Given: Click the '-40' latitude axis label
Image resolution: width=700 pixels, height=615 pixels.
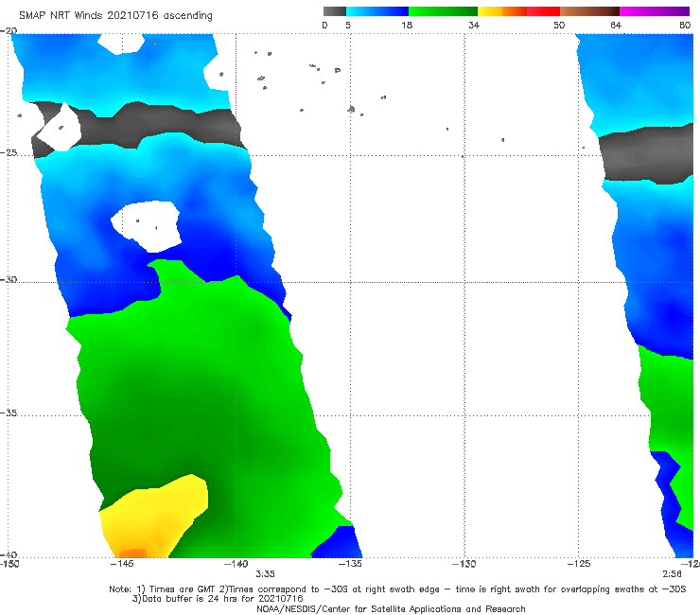Looking at the screenshot, I should coord(9,554).
